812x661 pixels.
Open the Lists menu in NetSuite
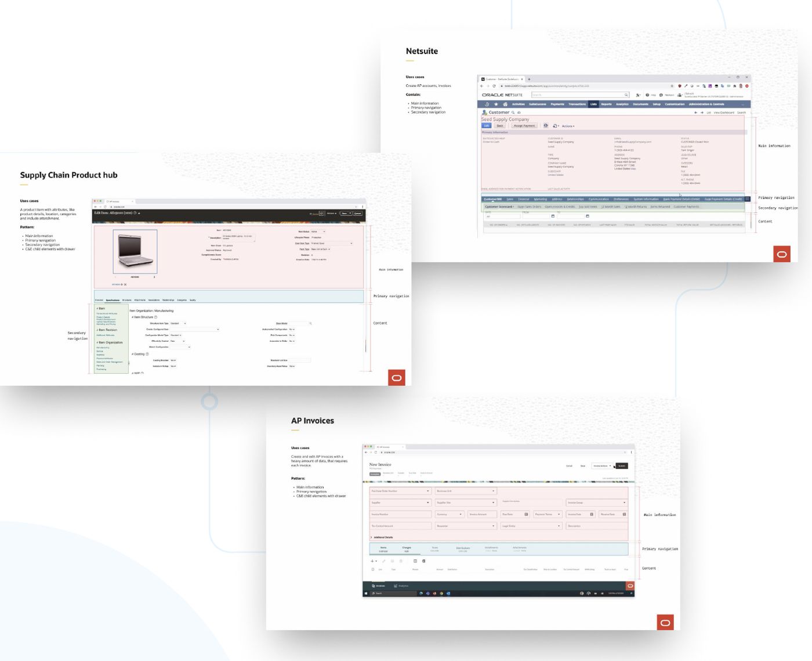(593, 104)
